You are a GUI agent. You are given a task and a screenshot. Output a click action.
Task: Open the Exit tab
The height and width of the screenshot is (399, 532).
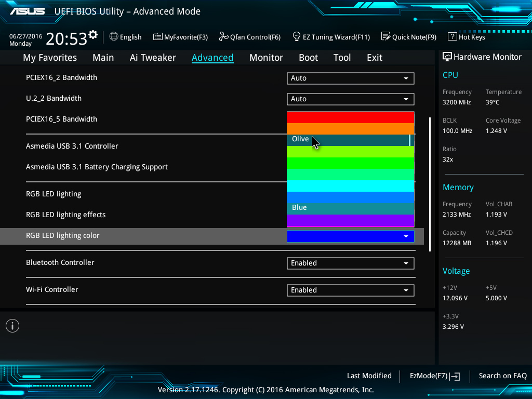[375, 58]
